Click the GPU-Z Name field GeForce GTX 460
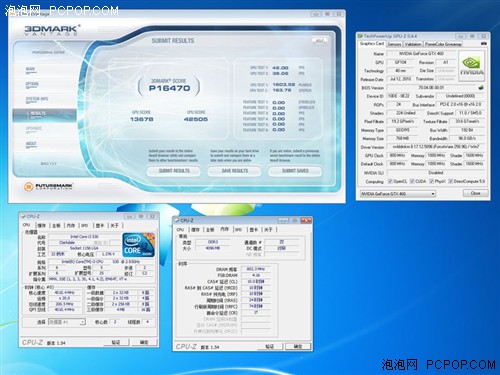Screen dimensions: 500x375 [421, 53]
